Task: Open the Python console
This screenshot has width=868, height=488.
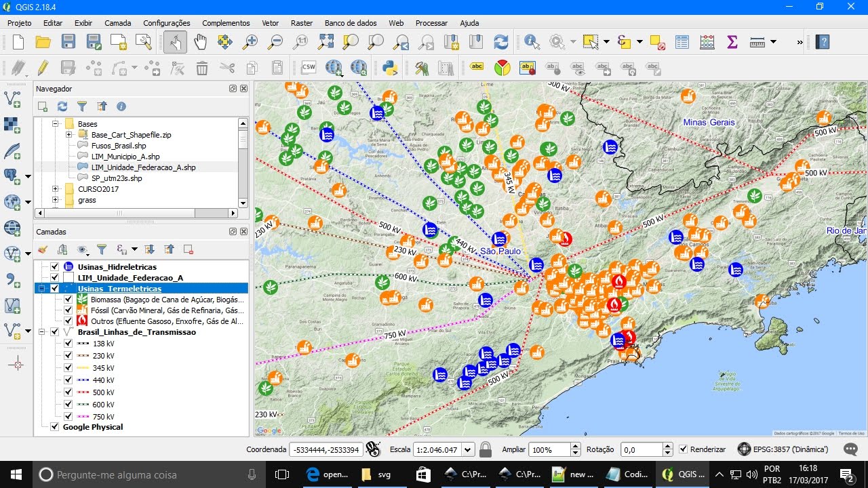Action: [390, 67]
